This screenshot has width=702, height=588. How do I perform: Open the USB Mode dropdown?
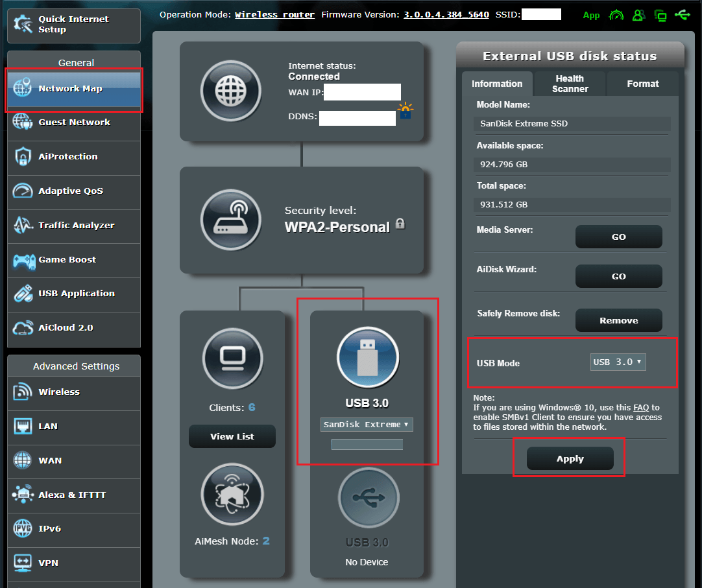(618, 362)
